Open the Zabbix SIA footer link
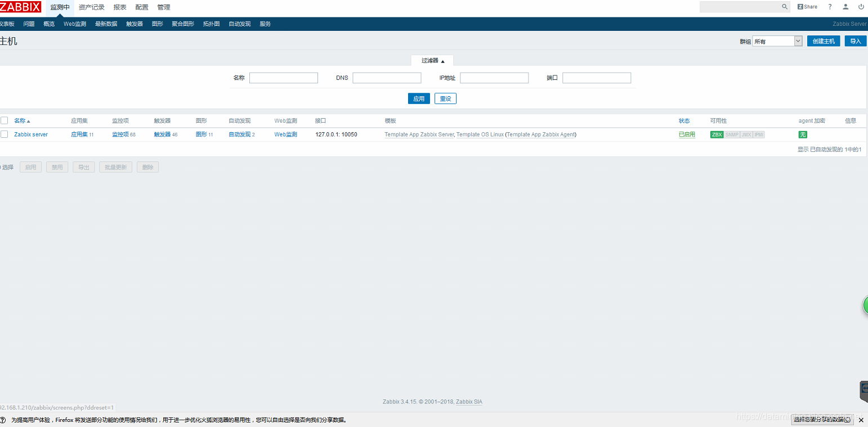The image size is (868, 427). click(469, 402)
